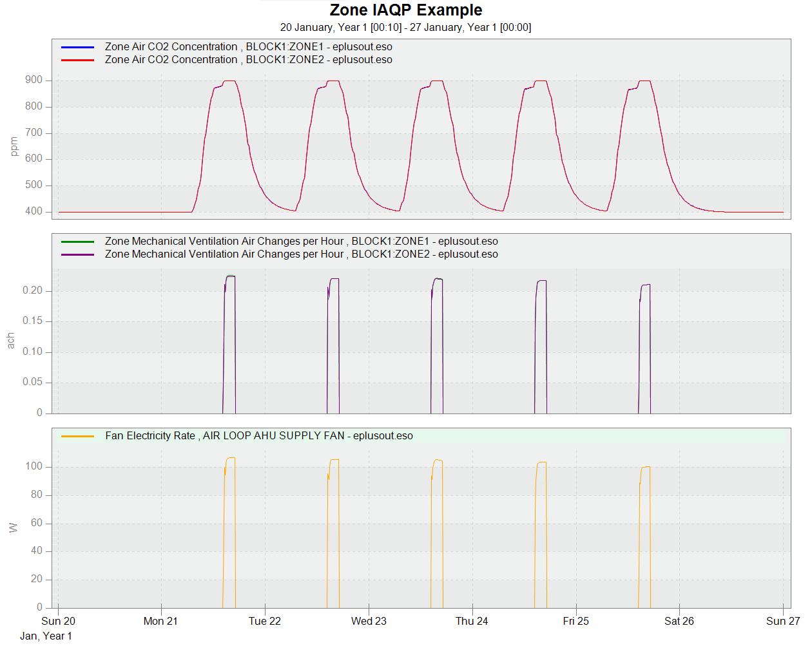Click the date range subtitle under the title
The width and height of the screenshot is (812, 646).
[x=405, y=28]
